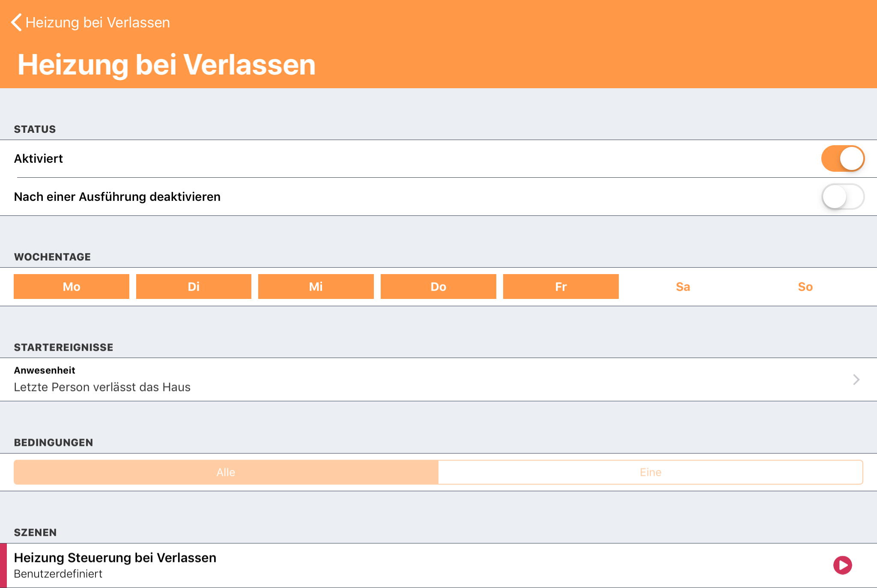Toggle Wednesday (Mi) weekday button

pos(316,287)
